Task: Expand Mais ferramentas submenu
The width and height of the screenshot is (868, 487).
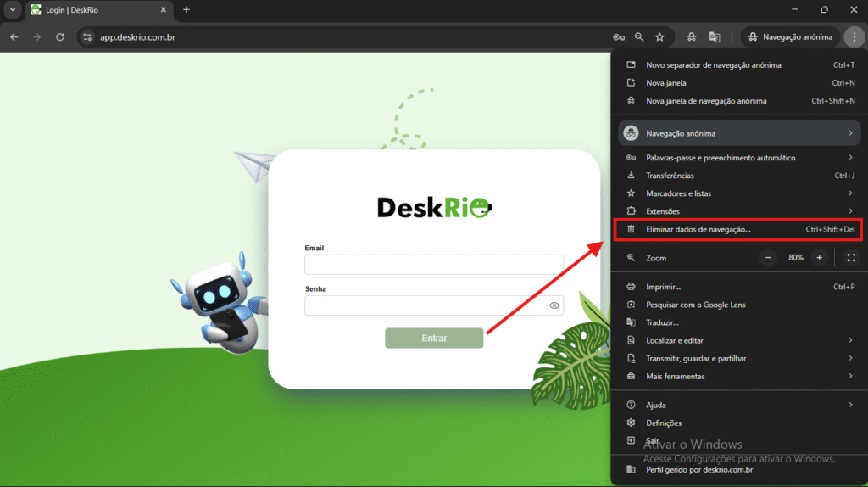Action: tap(739, 376)
